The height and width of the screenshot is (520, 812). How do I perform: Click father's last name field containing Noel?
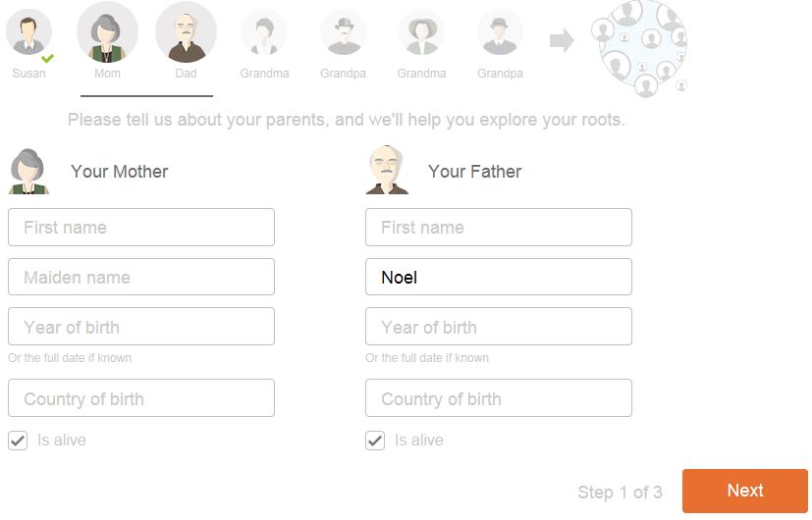click(x=499, y=278)
